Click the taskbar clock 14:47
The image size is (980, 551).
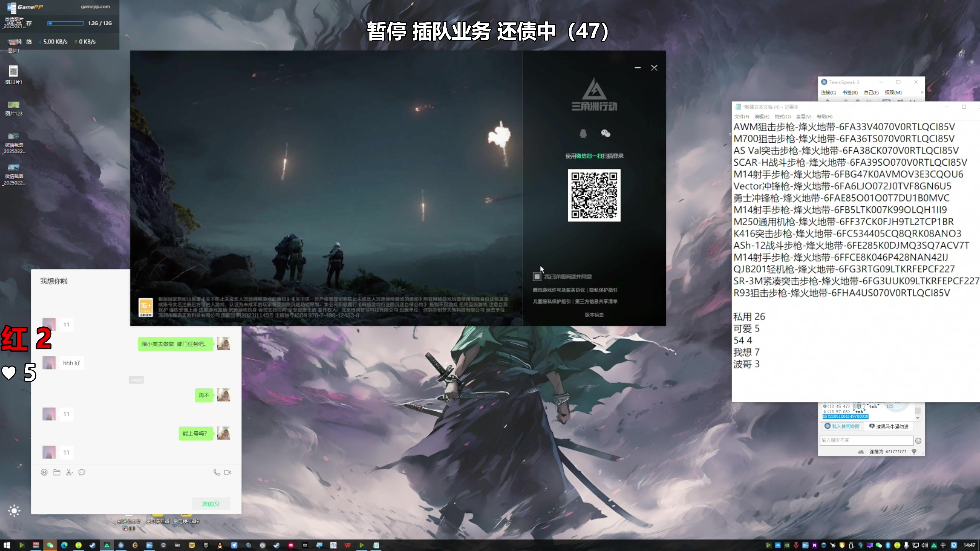tap(969, 545)
